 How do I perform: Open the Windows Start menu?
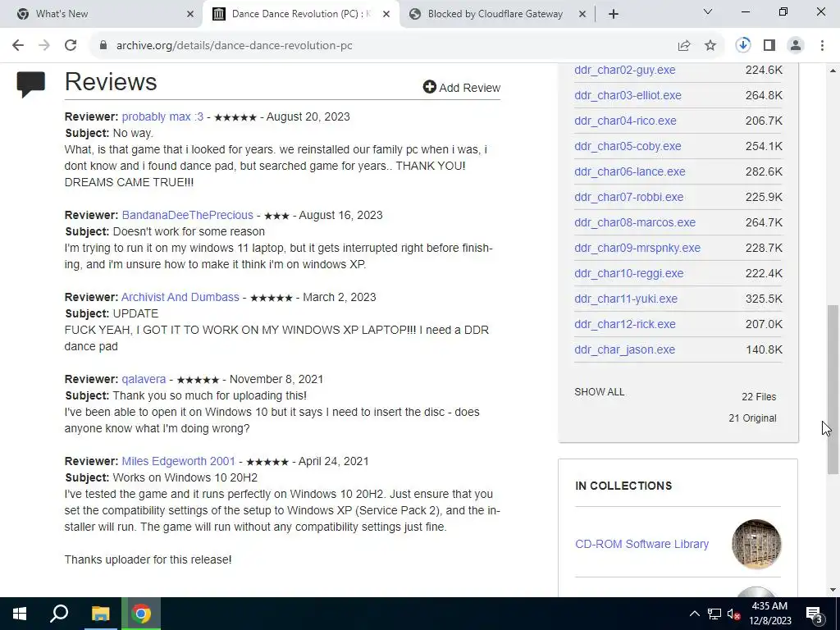(20, 614)
